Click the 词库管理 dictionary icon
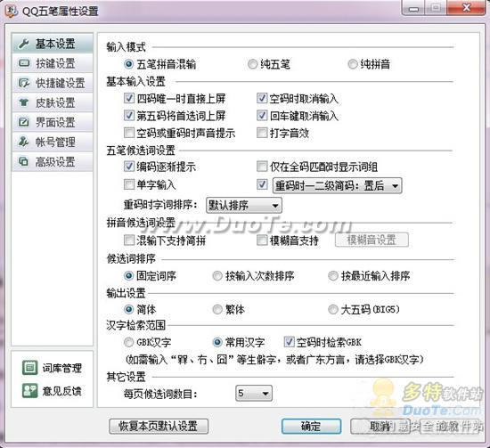 pos(30,368)
